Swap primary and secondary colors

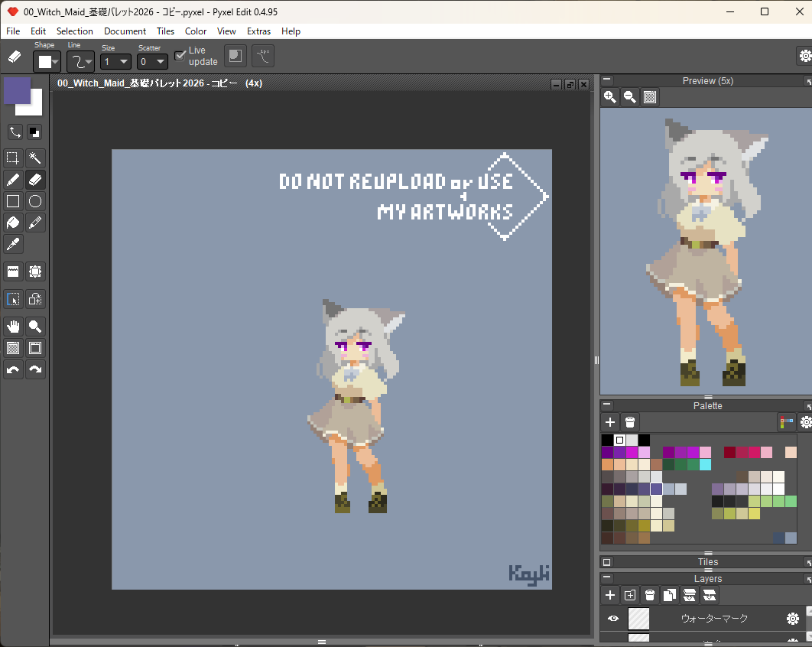coord(15,132)
